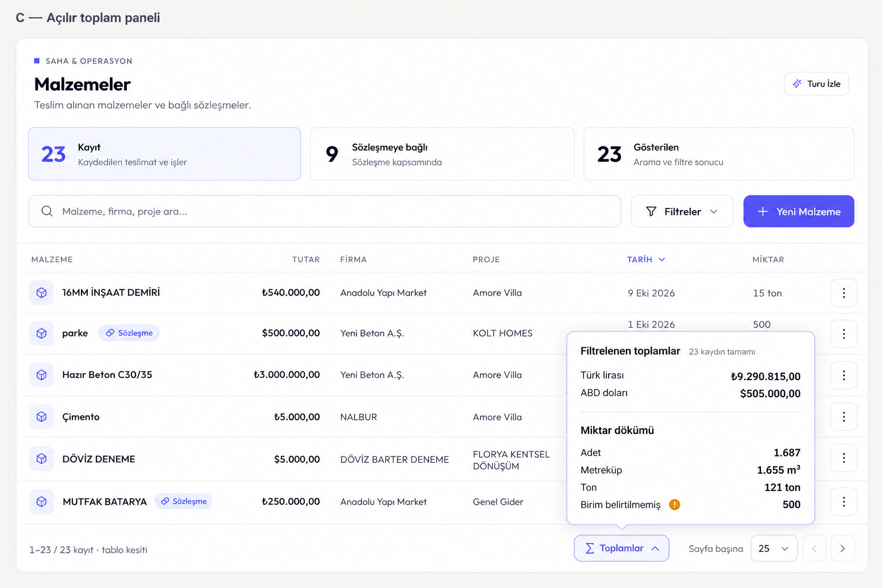The width and height of the screenshot is (882, 588).
Task: Click the cube icon beside Hazır Beton C30/35
Action: (41, 375)
